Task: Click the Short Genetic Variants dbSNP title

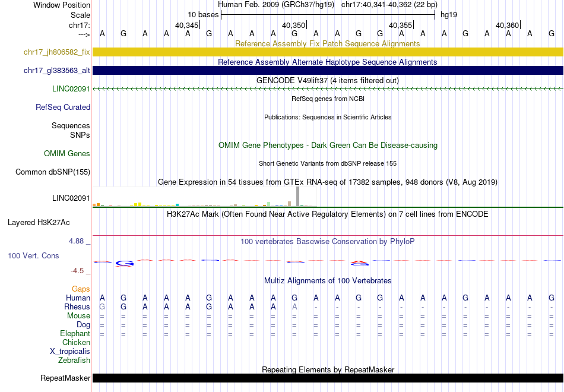Action: [328, 163]
